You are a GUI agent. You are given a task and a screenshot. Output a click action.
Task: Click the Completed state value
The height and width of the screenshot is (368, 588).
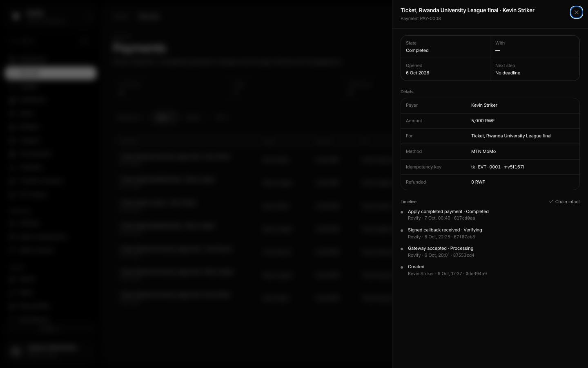[417, 50]
